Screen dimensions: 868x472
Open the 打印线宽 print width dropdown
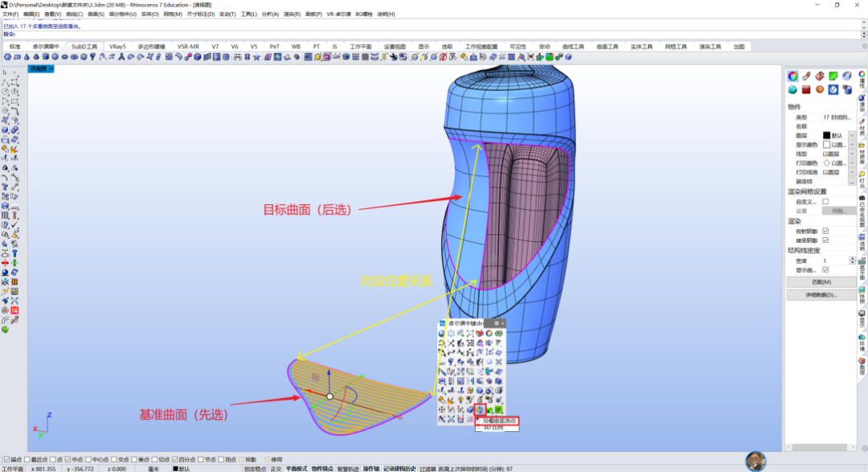coord(852,172)
